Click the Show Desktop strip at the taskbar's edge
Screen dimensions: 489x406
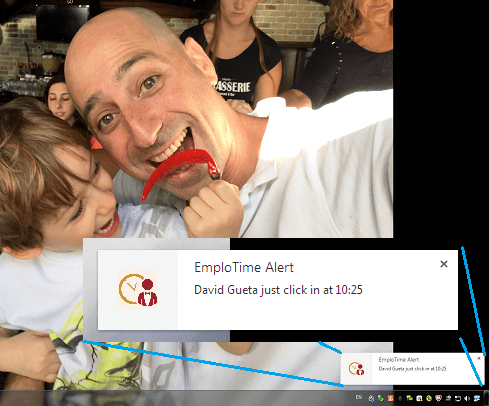pos(486,398)
